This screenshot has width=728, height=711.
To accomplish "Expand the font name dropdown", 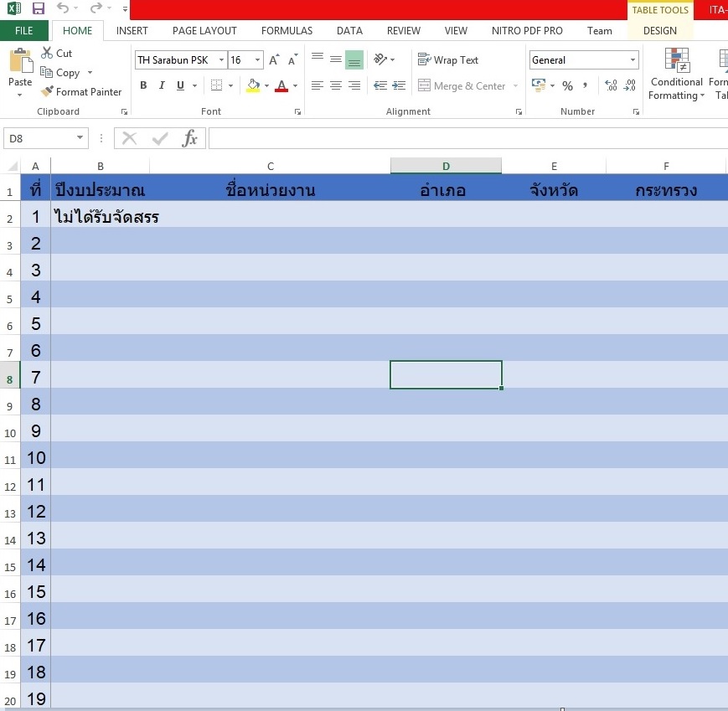I will [221, 60].
